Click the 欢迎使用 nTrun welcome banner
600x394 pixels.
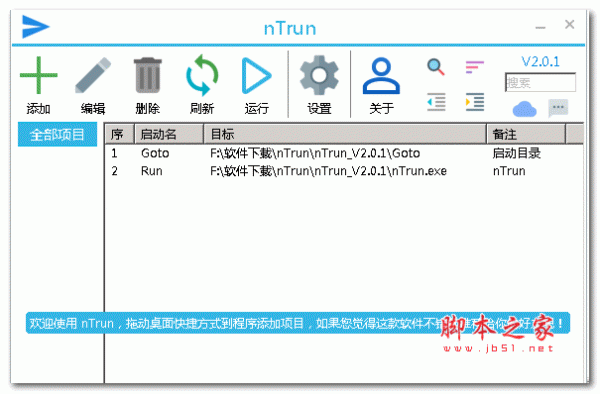298,323
